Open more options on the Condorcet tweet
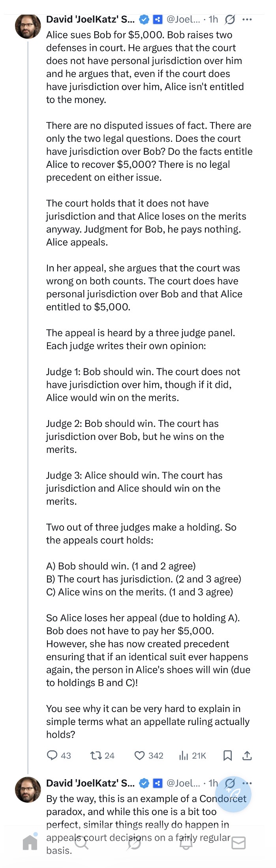 tap(247, 783)
